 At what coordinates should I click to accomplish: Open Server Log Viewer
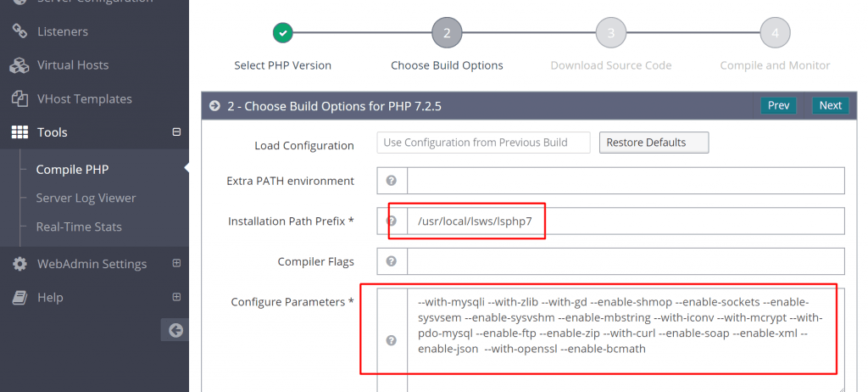(86, 198)
